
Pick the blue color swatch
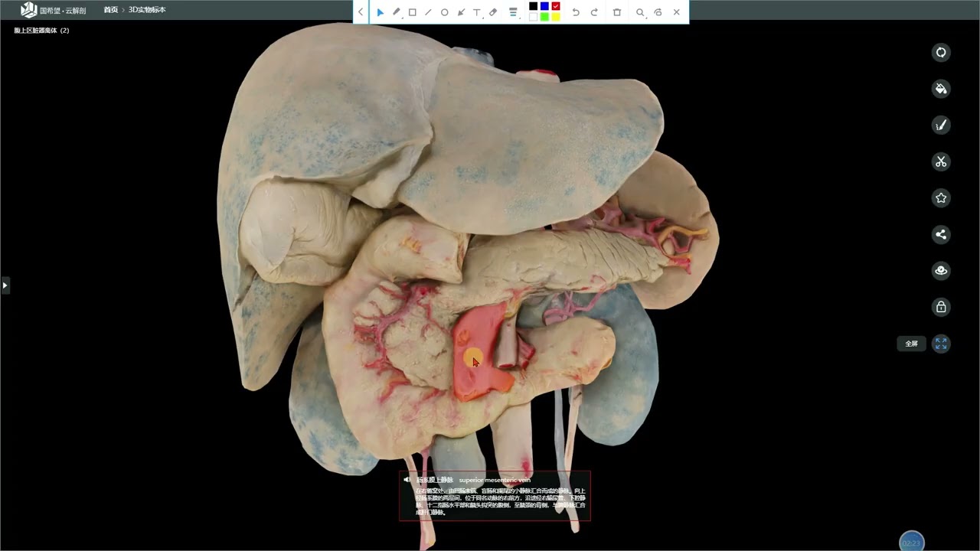[544, 7]
